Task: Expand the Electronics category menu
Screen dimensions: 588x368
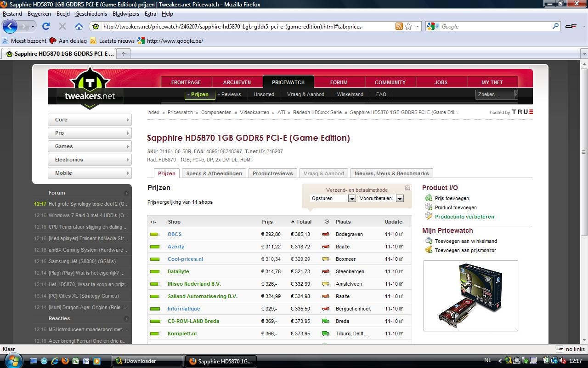Action: 90,160
